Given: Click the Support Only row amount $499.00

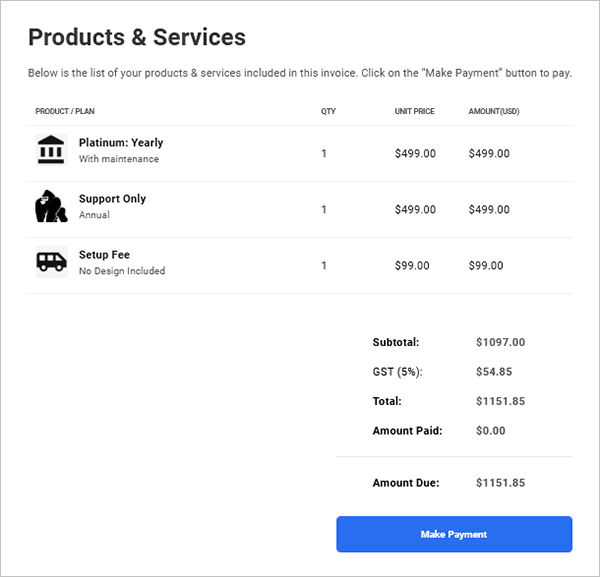Looking at the screenshot, I should pos(489,209).
